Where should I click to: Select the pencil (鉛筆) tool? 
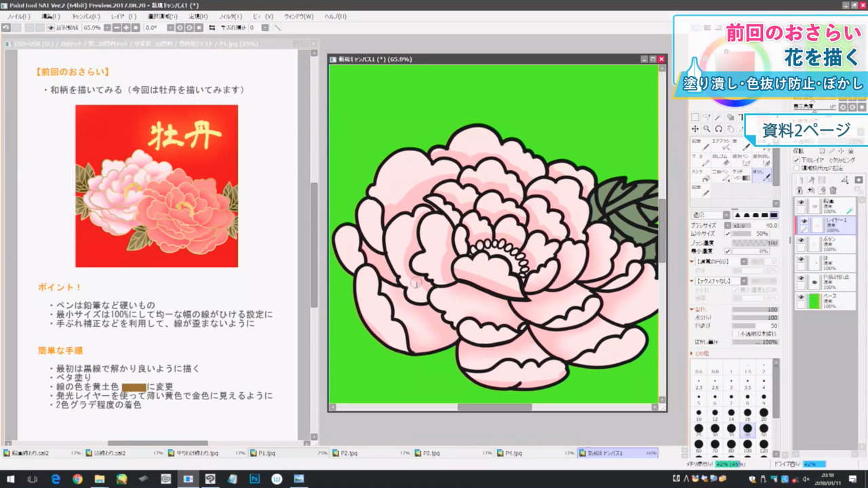[x=701, y=146]
